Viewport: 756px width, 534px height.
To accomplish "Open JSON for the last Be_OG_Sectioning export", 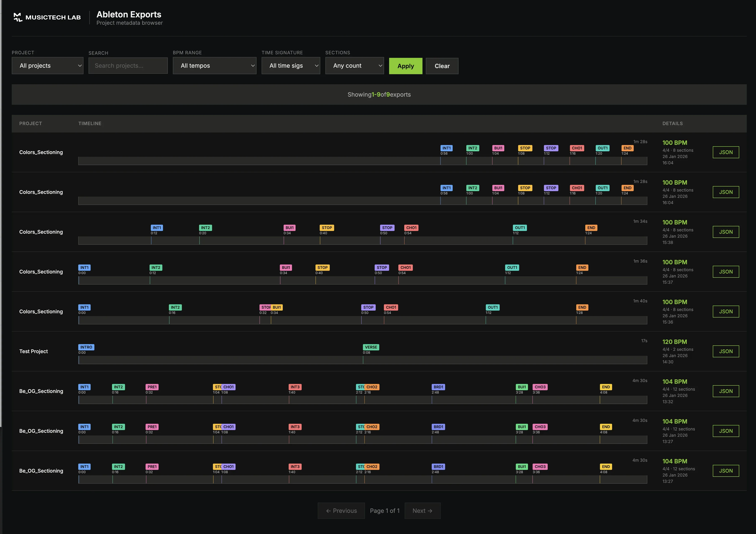I will tap(726, 470).
